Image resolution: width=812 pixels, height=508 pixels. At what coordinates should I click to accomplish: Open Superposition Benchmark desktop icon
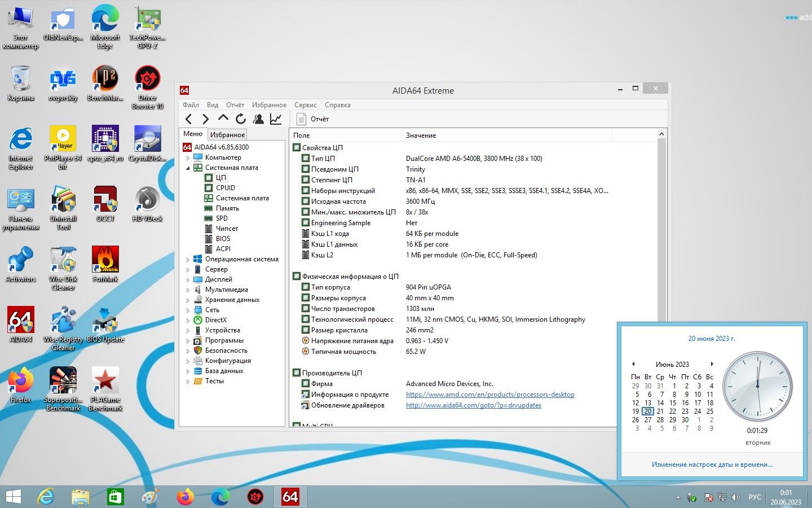coord(63,389)
